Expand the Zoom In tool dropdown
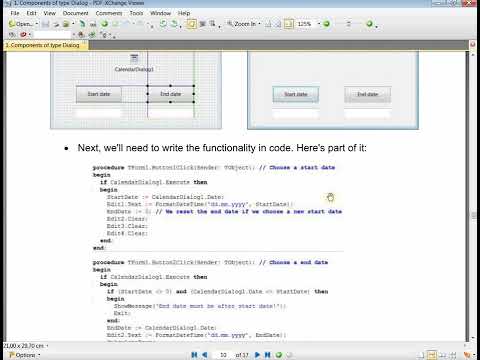 [259, 24]
